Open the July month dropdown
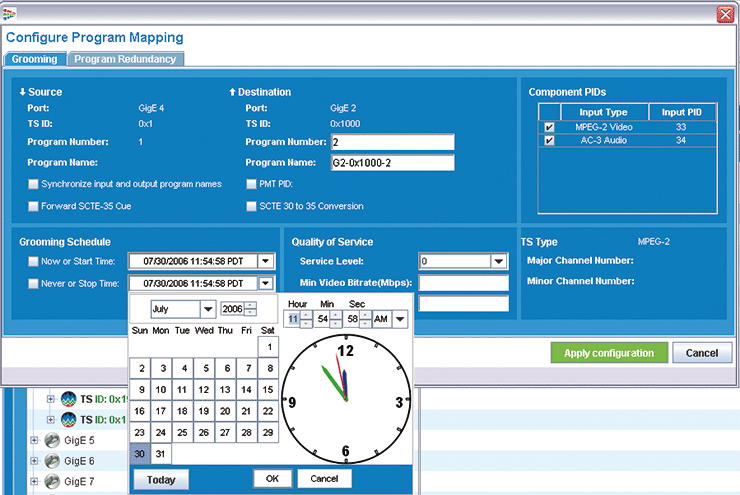740x495 pixels. pyautogui.click(x=208, y=309)
